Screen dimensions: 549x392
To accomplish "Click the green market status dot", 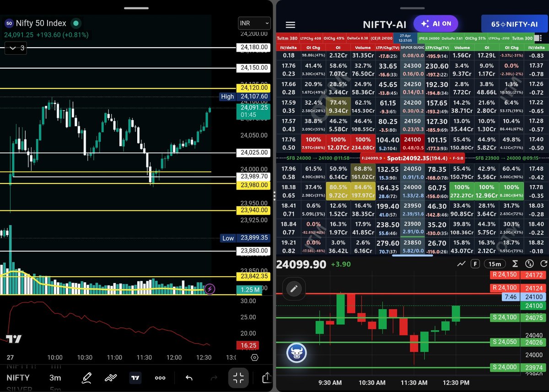I will (x=76, y=23).
